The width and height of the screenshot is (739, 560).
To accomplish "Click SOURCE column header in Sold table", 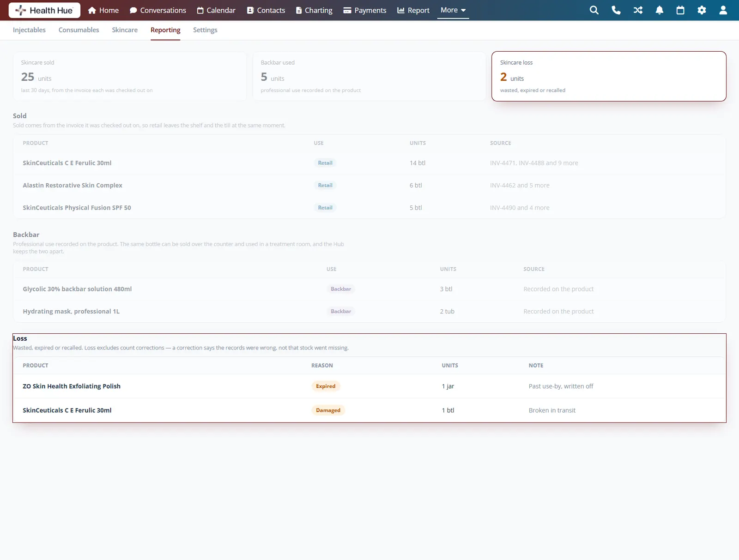I will click(501, 143).
